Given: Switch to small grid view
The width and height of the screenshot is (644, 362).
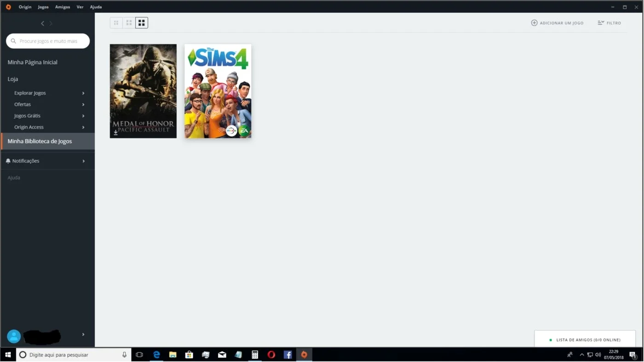Looking at the screenshot, I should 116,23.
